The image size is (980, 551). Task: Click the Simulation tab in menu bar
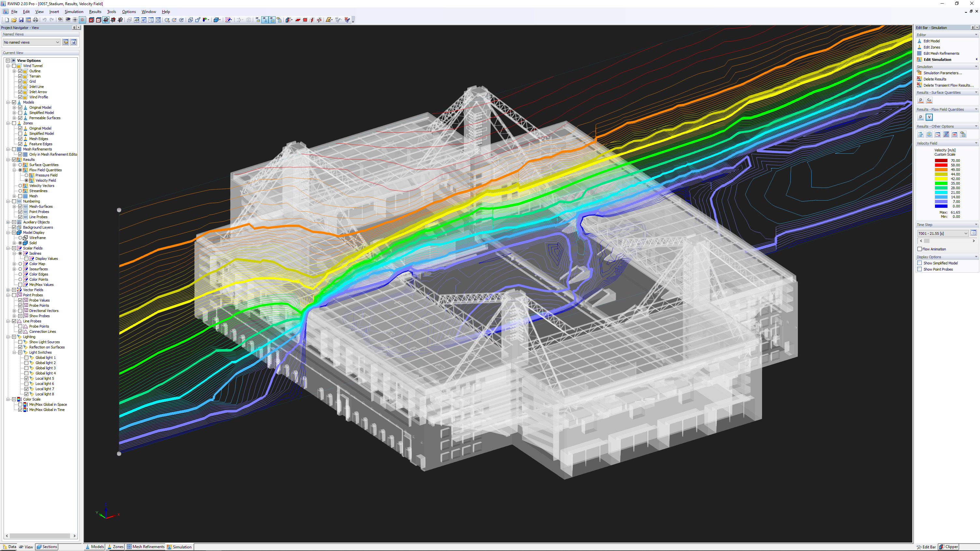point(73,11)
